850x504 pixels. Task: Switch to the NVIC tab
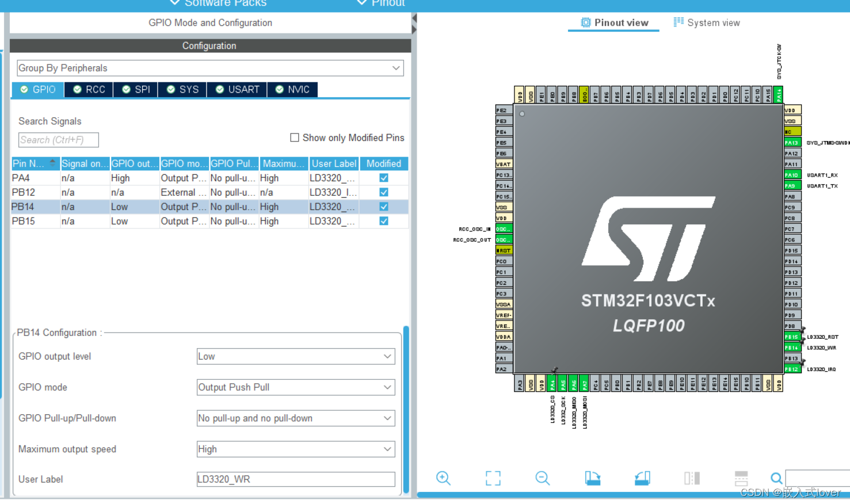[x=292, y=89]
